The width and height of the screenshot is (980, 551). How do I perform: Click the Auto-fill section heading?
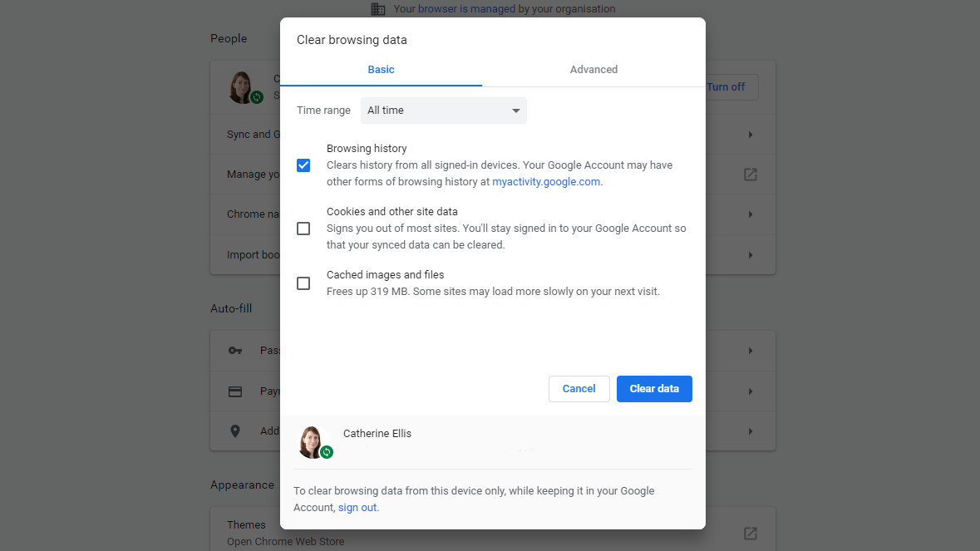click(231, 308)
